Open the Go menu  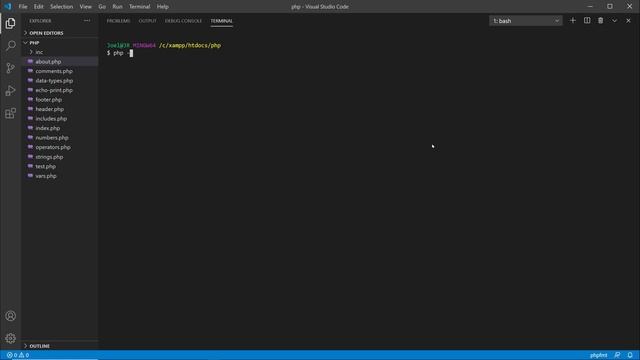102,7
